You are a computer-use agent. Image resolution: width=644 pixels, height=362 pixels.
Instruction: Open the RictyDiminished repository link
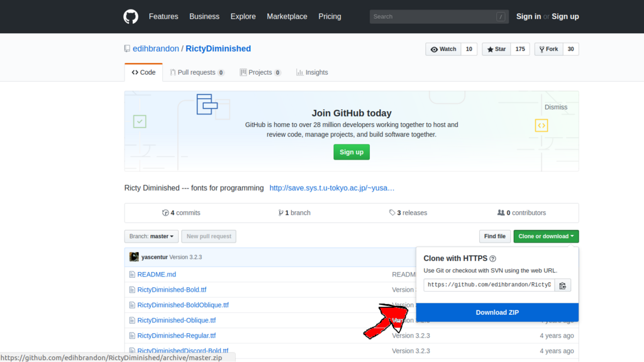pyautogui.click(x=218, y=48)
